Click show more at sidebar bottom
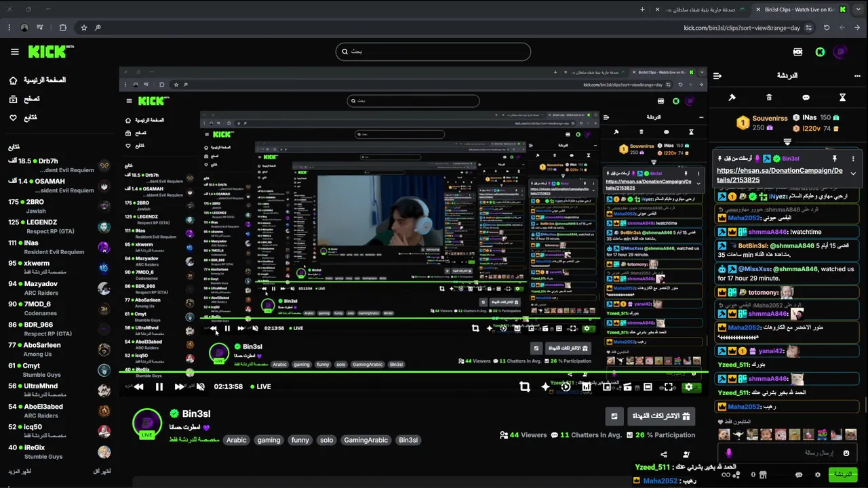Image resolution: width=868 pixels, height=488 pixels. point(21,471)
